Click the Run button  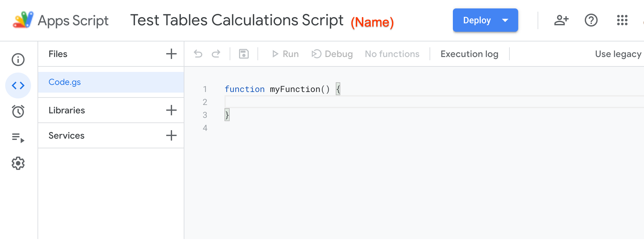point(285,54)
